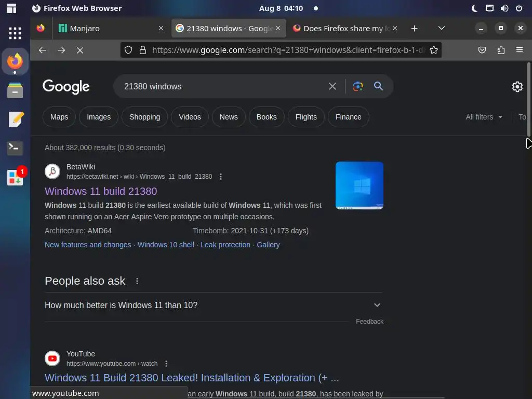Expand the list all tabs chevron
Viewport: 532px width, 399px height.
pos(442,28)
